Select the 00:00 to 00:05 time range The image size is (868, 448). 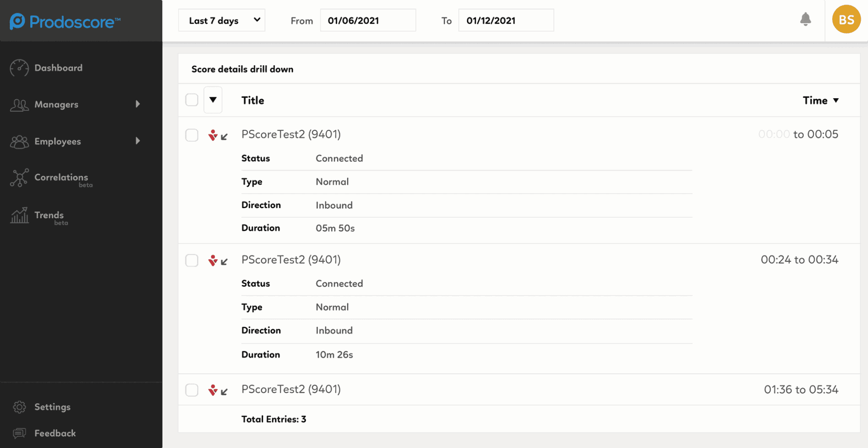[798, 134]
